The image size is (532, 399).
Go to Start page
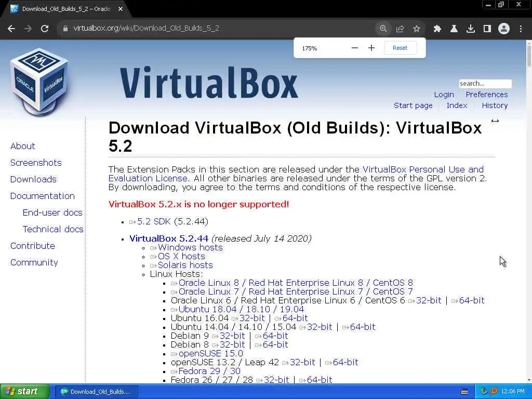point(413,105)
